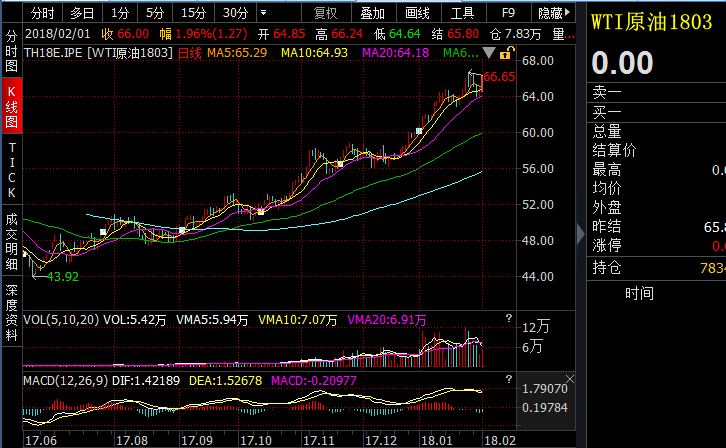
Task: Click the F9 button
Action: pyautogui.click(x=508, y=13)
